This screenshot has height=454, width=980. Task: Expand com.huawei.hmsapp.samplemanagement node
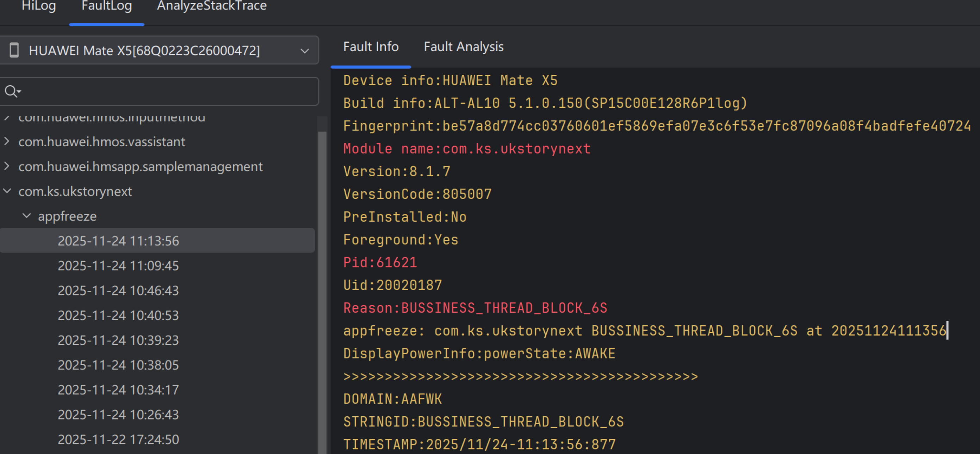pyautogui.click(x=7, y=166)
